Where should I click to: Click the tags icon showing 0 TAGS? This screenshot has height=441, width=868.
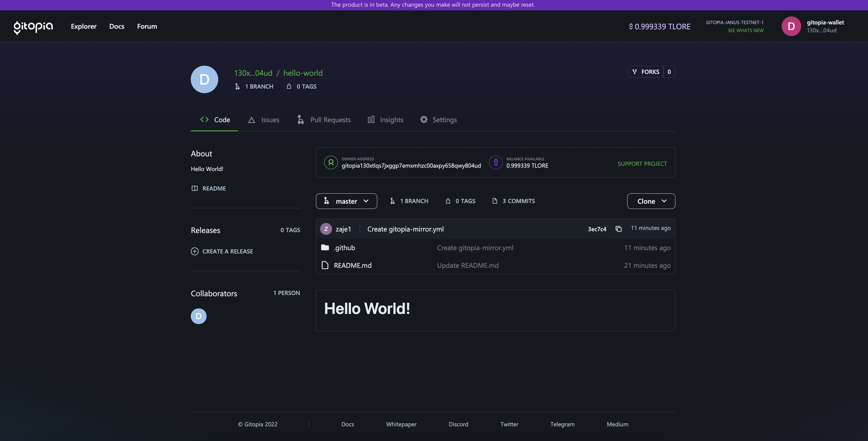pos(288,86)
